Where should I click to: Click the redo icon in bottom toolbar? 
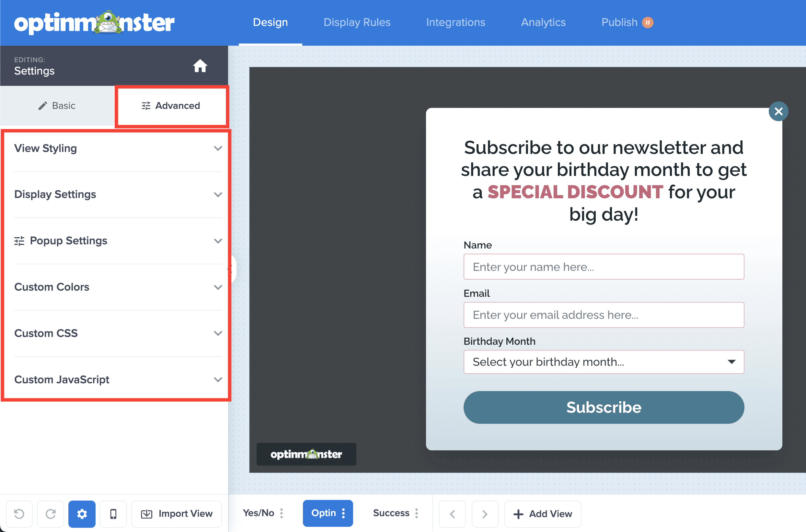51,514
